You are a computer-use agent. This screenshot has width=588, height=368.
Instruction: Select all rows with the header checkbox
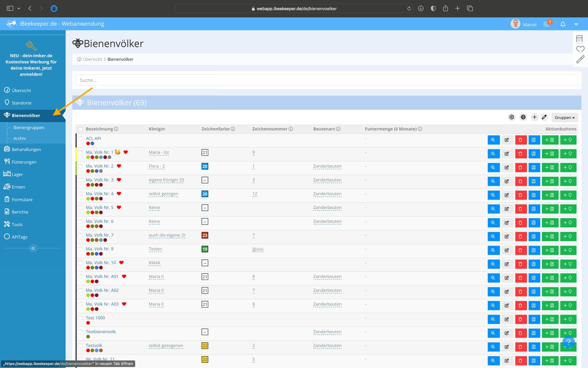[80, 129]
